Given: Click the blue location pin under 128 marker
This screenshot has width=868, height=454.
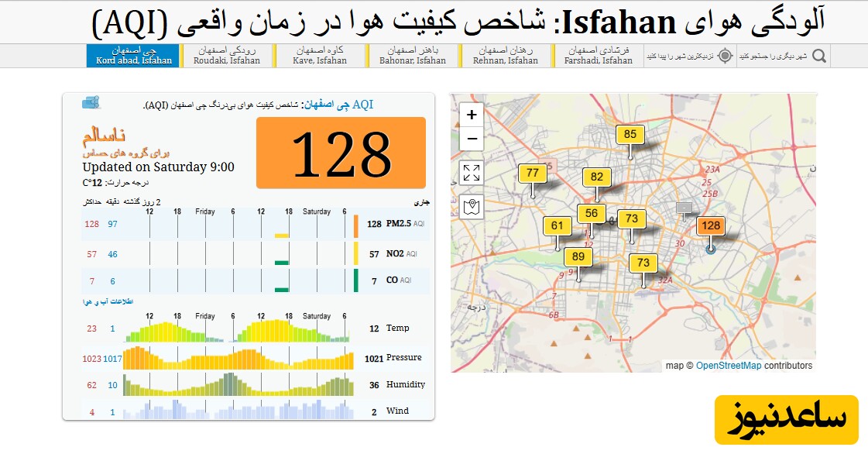Looking at the screenshot, I should pyautogui.click(x=711, y=249).
